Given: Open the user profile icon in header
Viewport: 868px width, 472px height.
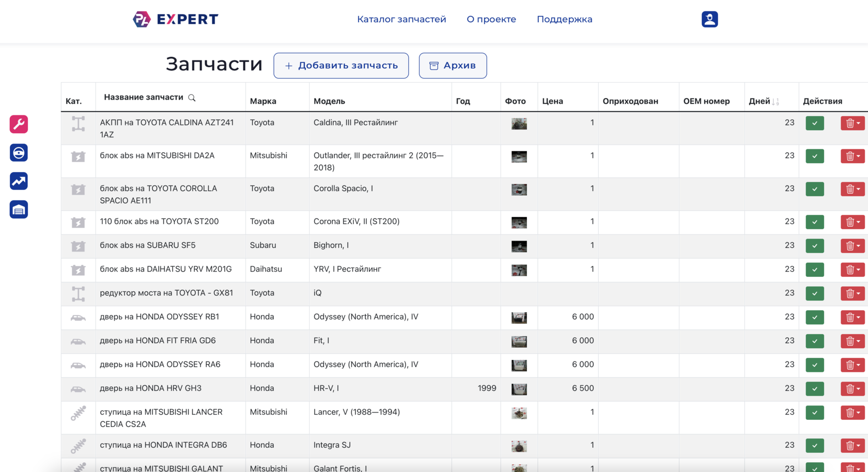Looking at the screenshot, I should tap(709, 19).
